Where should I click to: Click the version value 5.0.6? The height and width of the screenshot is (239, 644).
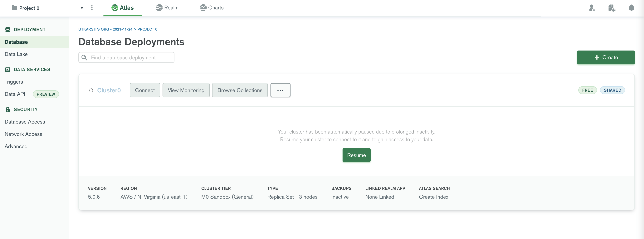click(x=94, y=197)
